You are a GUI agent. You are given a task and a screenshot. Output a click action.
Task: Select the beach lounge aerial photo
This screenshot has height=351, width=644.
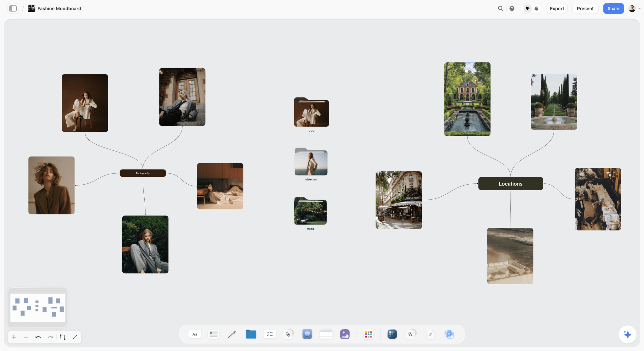510,256
